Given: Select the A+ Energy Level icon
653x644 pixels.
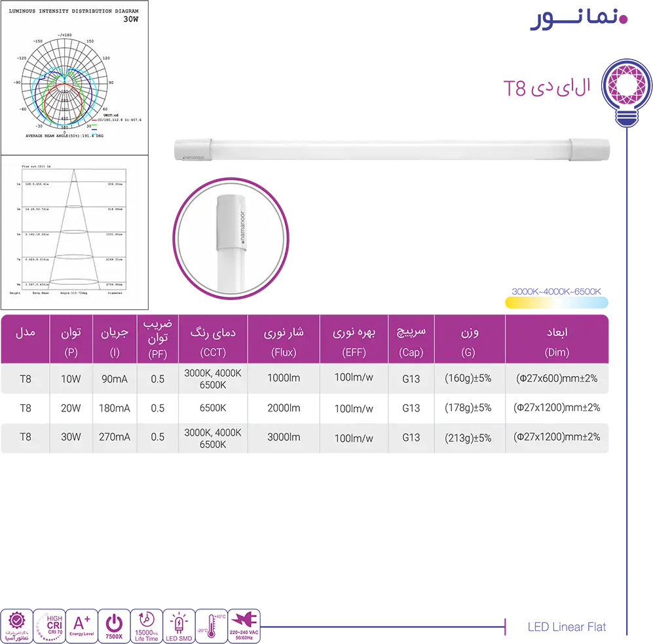Looking at the screenshot, I should (82, 626).
